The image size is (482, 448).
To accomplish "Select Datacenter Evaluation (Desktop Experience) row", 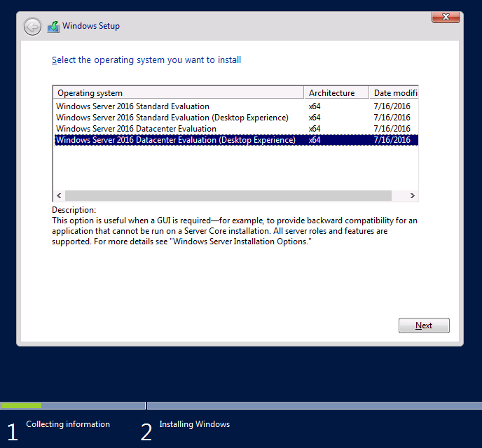I will tap(236, 140).
